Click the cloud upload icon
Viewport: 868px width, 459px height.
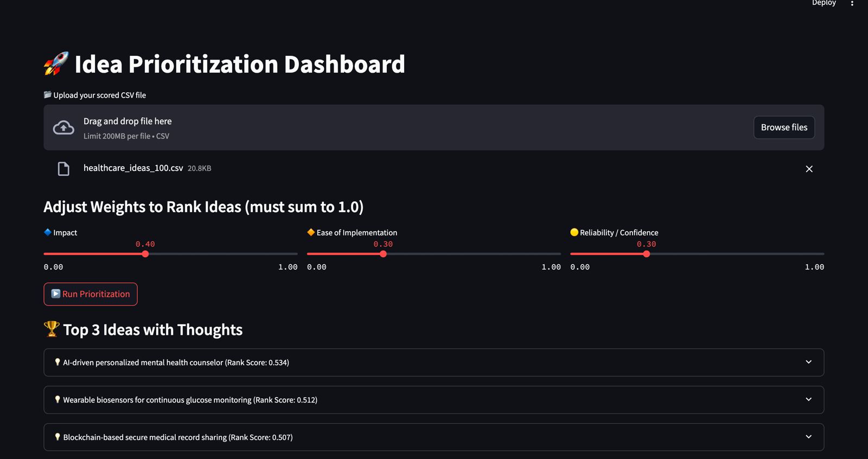(x=63, y=127)
